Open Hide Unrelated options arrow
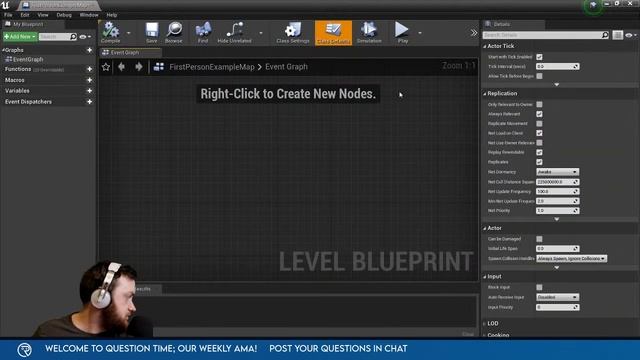 (x=261, y=33)
